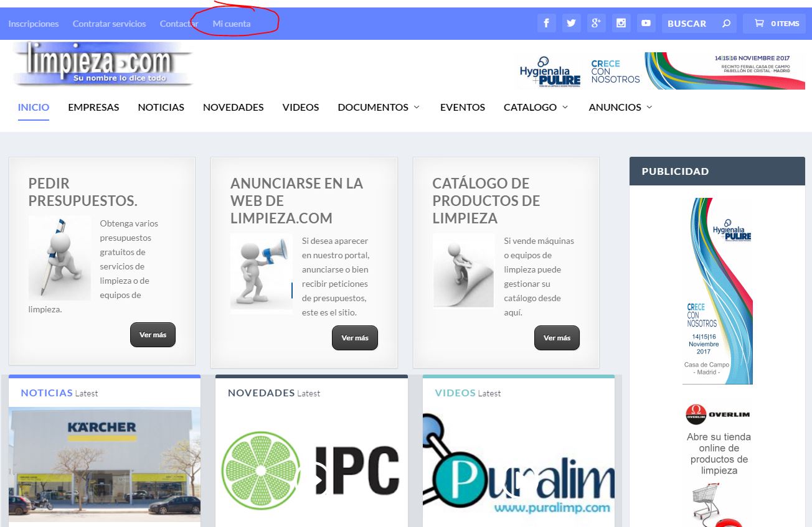
Task: Click the Pedir Presupuestos card heading
Action: coord(83,192)
